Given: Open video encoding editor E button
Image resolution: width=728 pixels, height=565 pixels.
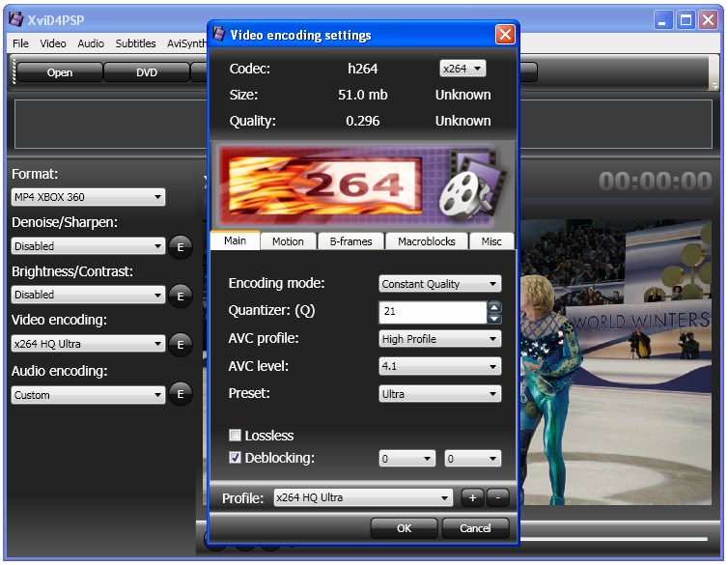Looking at the screenshot, I should [181, 345].
